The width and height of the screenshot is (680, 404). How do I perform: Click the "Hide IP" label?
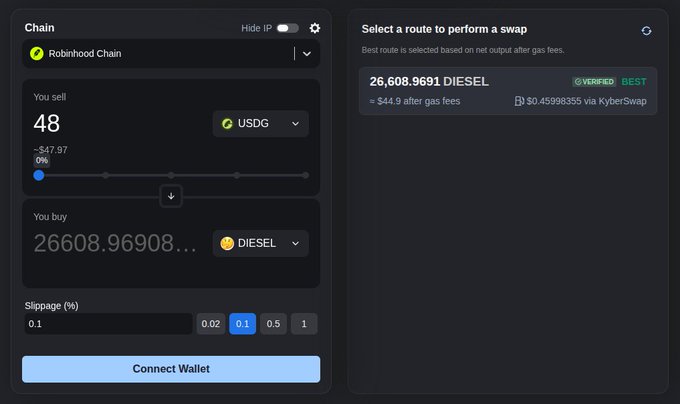[256, 28]
